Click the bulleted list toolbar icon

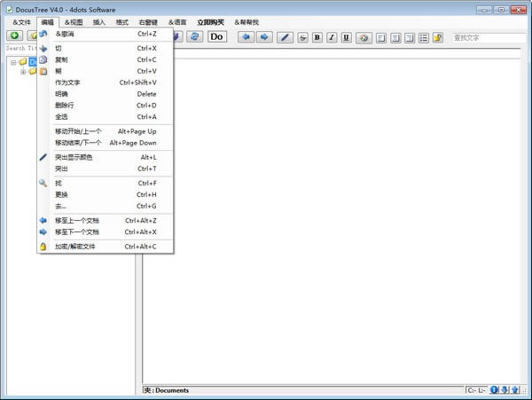[423, 37]
